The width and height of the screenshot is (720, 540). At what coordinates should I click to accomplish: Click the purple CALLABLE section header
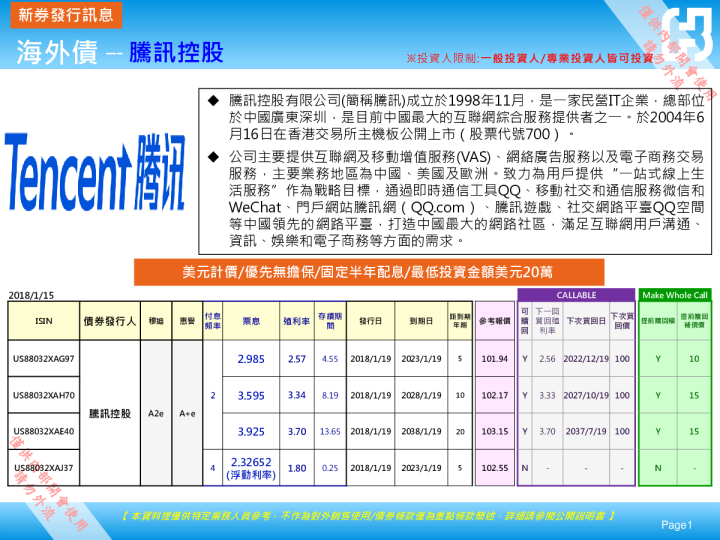tap(576, 295)
